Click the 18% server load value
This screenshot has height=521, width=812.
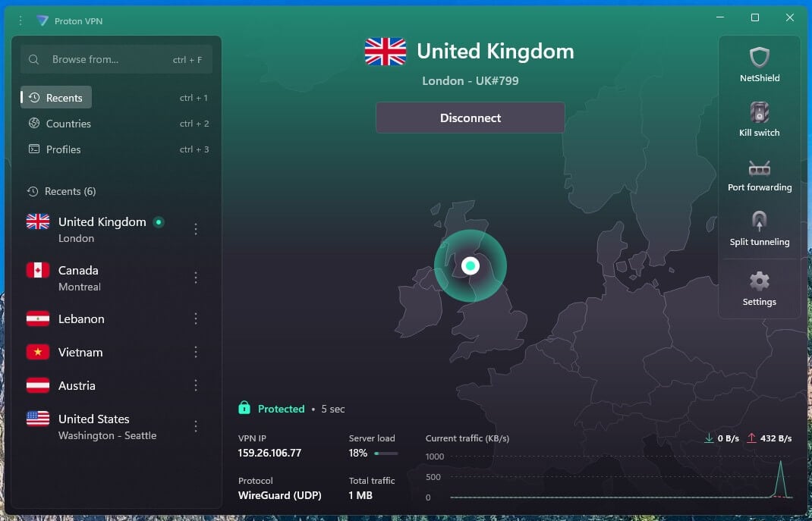tap(358, 453)
